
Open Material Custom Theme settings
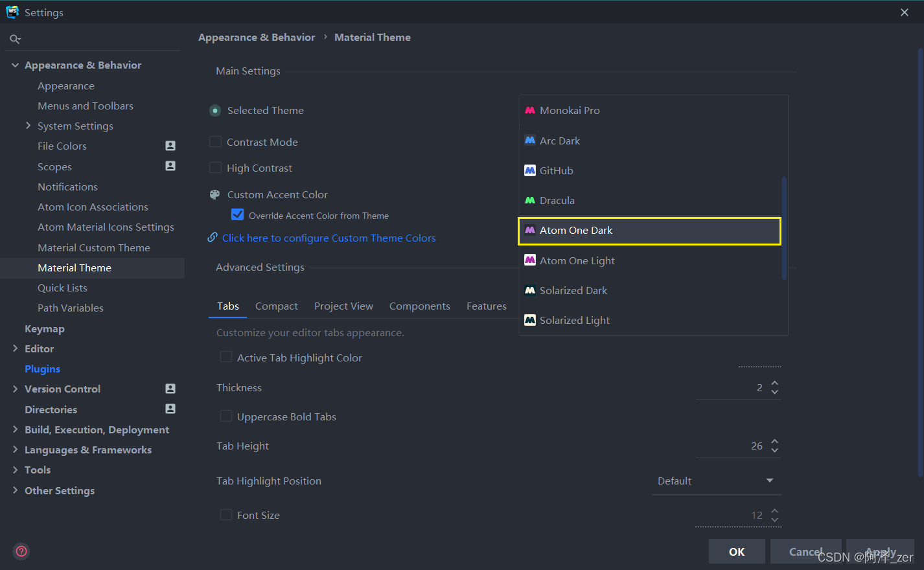tap(94, 247)
